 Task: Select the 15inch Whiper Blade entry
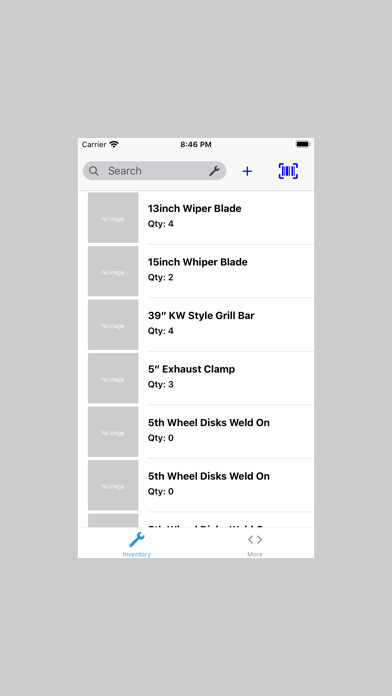pos(196,271)
